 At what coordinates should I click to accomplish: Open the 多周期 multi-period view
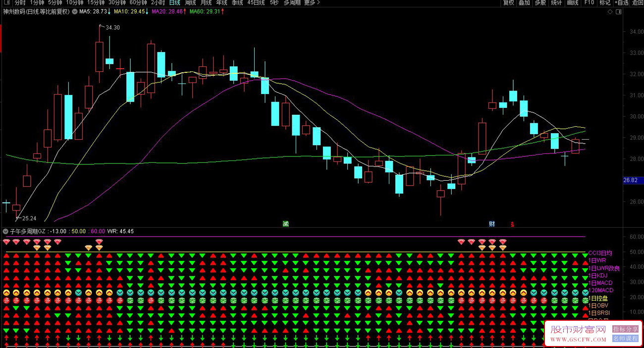[x=291, y=2]
